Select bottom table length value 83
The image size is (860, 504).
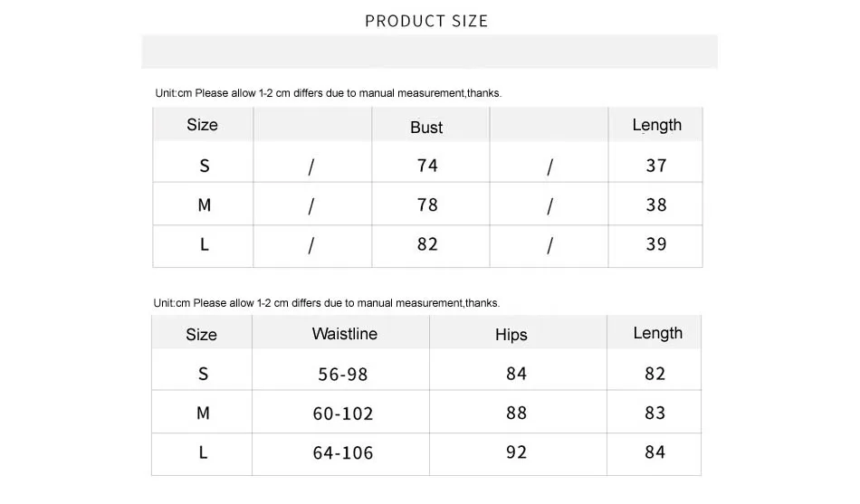coord(655,413)
